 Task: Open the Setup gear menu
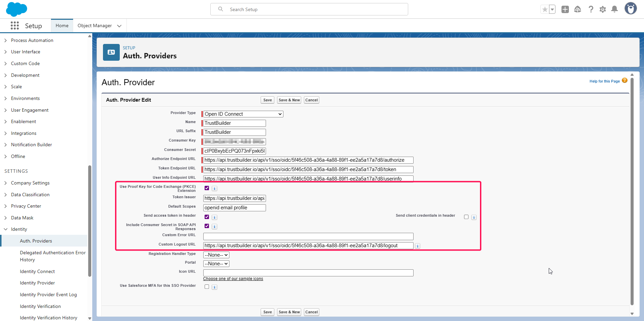pos(603,9)
